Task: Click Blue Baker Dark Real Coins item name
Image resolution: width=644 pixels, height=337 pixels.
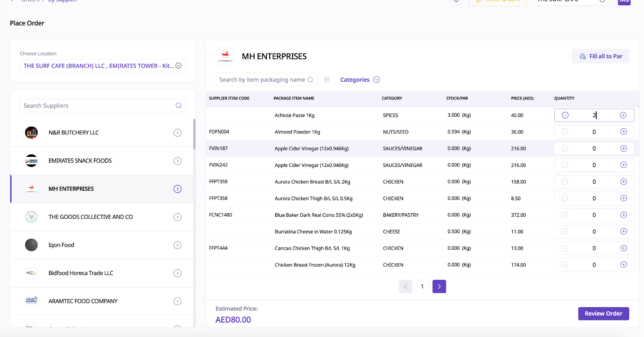Action: [319, 215]
